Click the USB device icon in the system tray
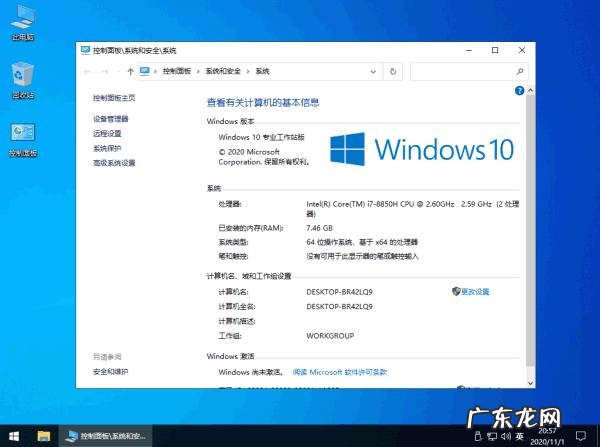The height and width of the screenshot is (447, 600). pyautogui.click(x=478, y=436)
